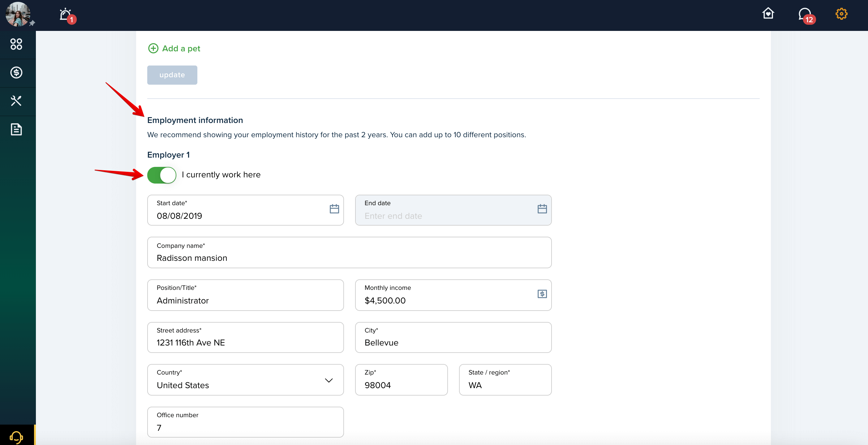Click the Company name field
868x445 pixels.
pos(350,252)
